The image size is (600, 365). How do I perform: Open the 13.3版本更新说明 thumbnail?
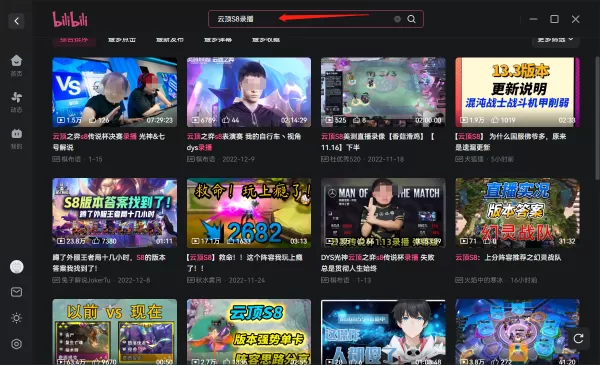click(517, 92)
